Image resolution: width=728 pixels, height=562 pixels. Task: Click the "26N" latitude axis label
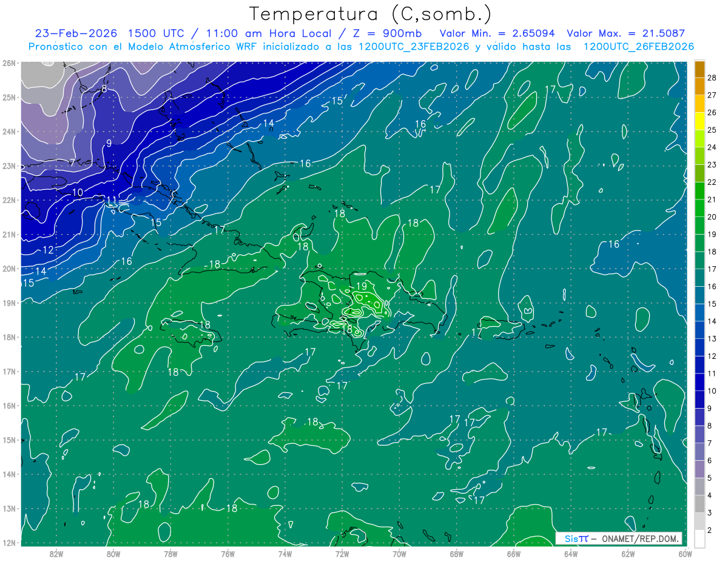pyautogui.click(x=9, y=63)
